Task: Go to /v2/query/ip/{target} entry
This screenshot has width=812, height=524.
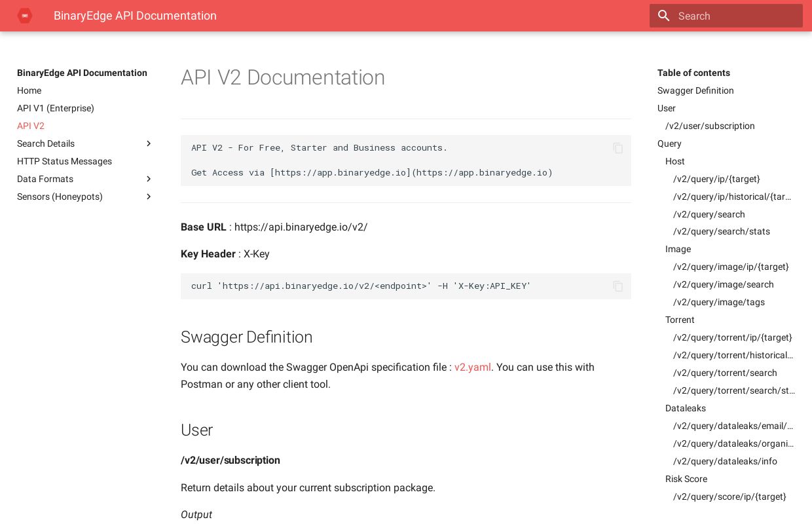Action: click(x=716, y=179)
